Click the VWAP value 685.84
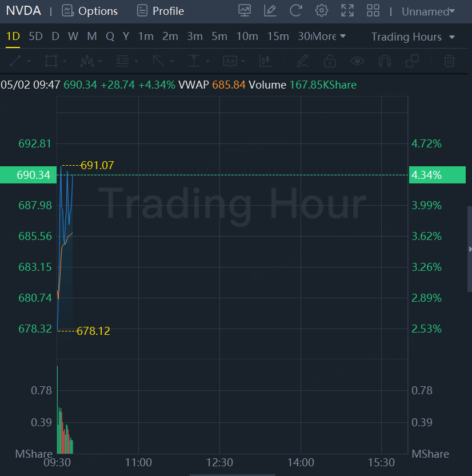Screen dimensions: 472x476 (x=229, y=85)
